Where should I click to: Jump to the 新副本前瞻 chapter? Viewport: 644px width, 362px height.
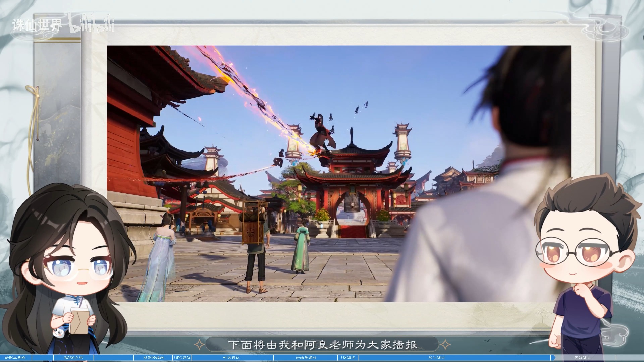click(15, 358)
